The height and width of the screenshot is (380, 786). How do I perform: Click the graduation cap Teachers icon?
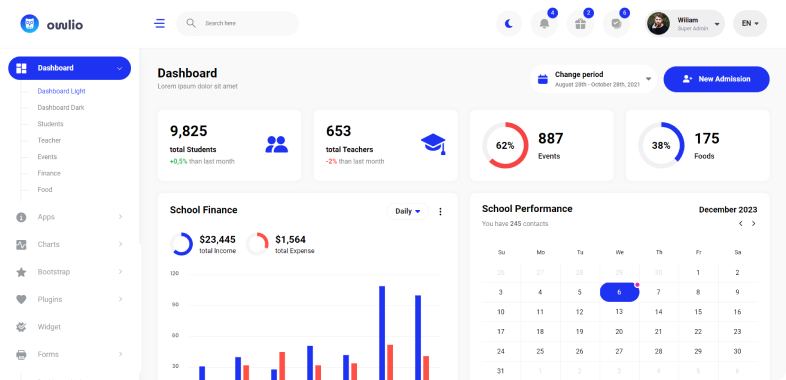433,144
